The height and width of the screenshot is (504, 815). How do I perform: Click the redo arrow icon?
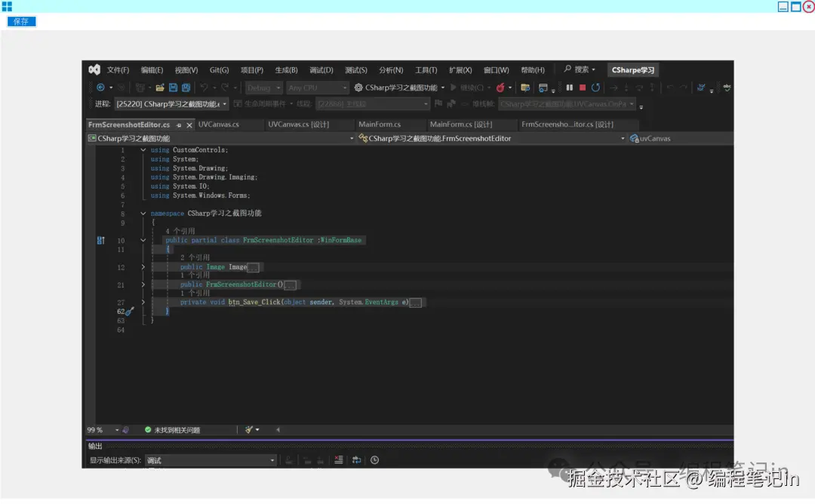(x=225, y=88)
